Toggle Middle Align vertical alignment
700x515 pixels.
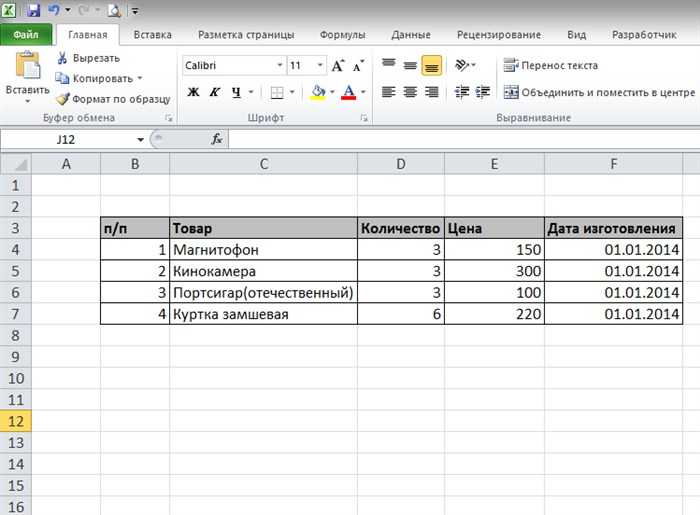(x=410, y=66)
